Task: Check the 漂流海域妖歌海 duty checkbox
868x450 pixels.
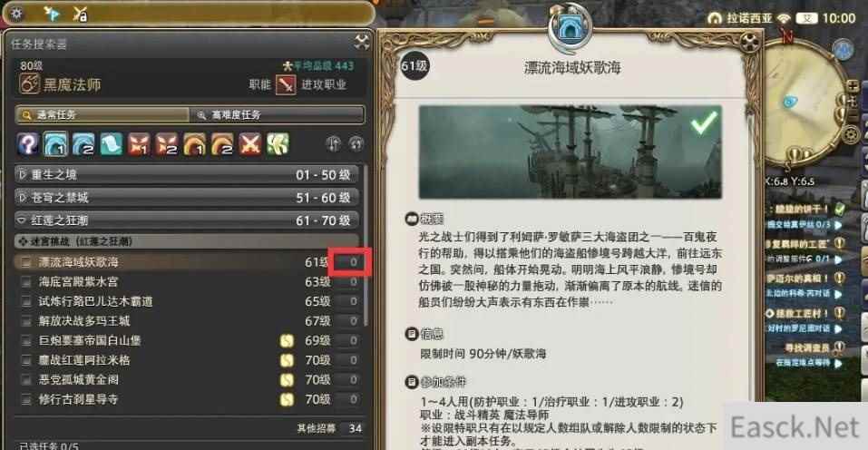Action: tap(25, 262)
